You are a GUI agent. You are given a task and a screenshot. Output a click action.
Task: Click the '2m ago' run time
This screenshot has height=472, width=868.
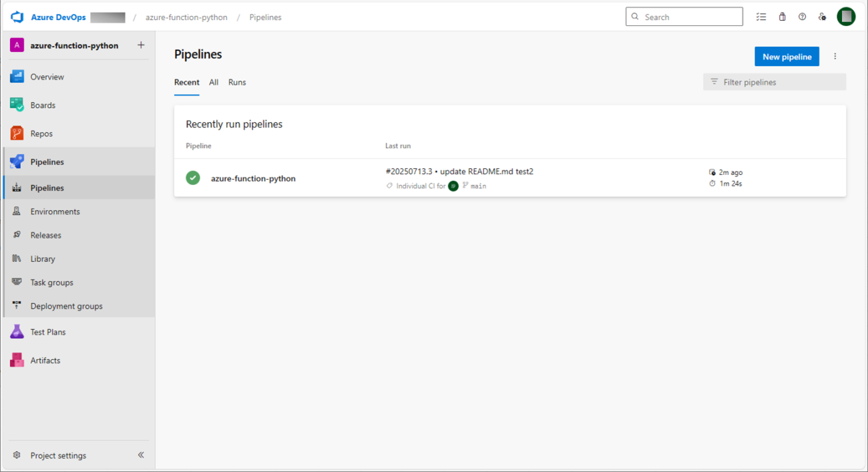730,172
